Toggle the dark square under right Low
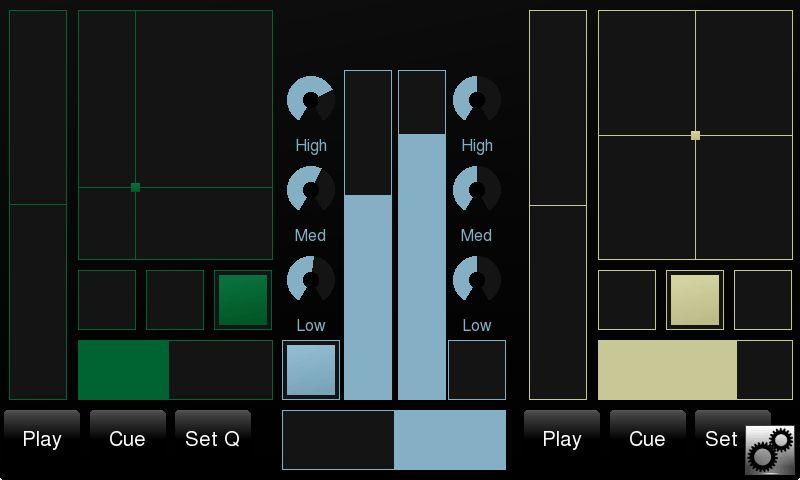The image size is (800, 480). [477, 370]
